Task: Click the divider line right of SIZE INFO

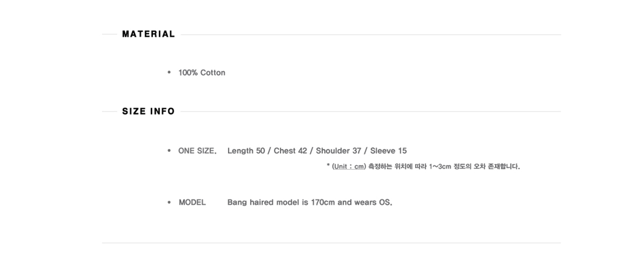Action: click(x=371, y=111)
